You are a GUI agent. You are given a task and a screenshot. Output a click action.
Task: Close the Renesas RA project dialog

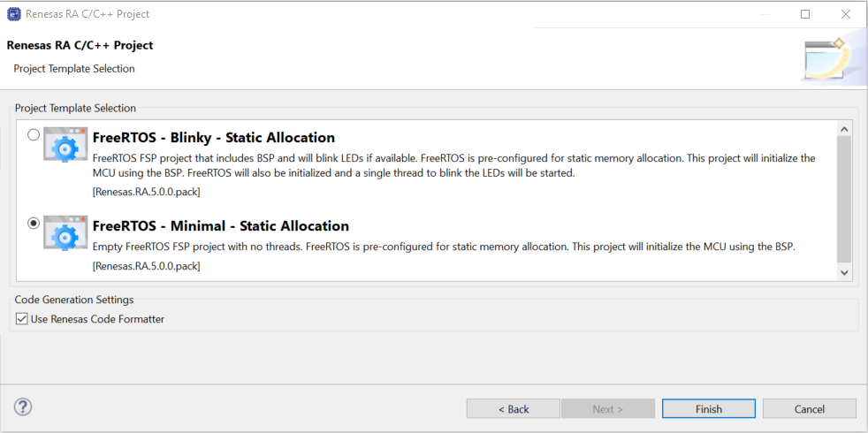pos(845,14)
